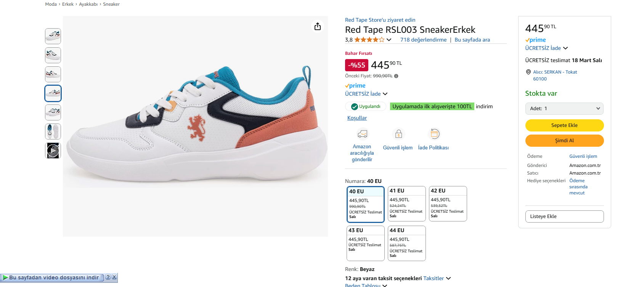Click the delivery location pin icon

tap(528, 72)
